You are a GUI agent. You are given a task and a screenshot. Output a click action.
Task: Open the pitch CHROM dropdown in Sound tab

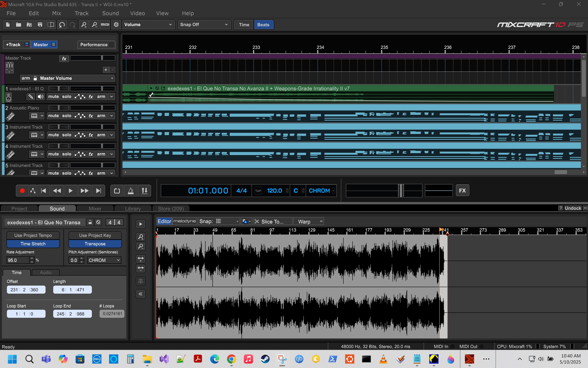click(104, 260)
